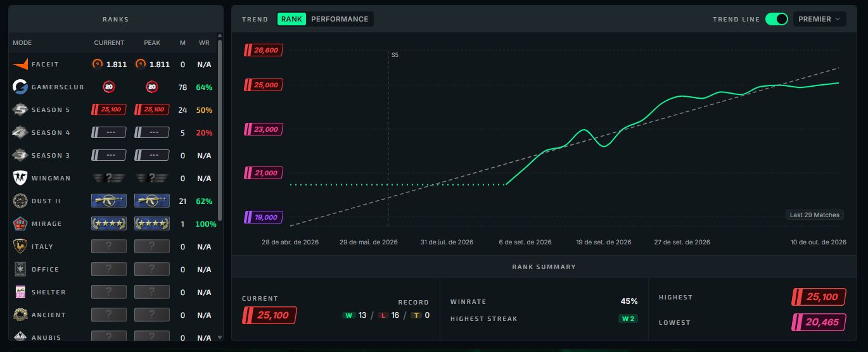Viewport: 868px width, 352px height.
Task: Click the 6 de set. de 2026 date label
Action: click(x=525, y=242)
